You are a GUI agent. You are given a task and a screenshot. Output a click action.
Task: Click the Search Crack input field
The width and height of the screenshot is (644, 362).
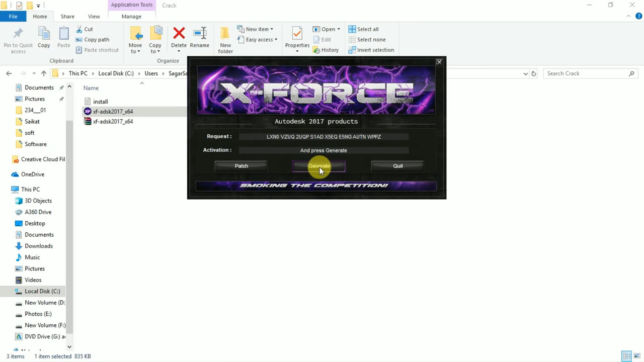(586, 73)
